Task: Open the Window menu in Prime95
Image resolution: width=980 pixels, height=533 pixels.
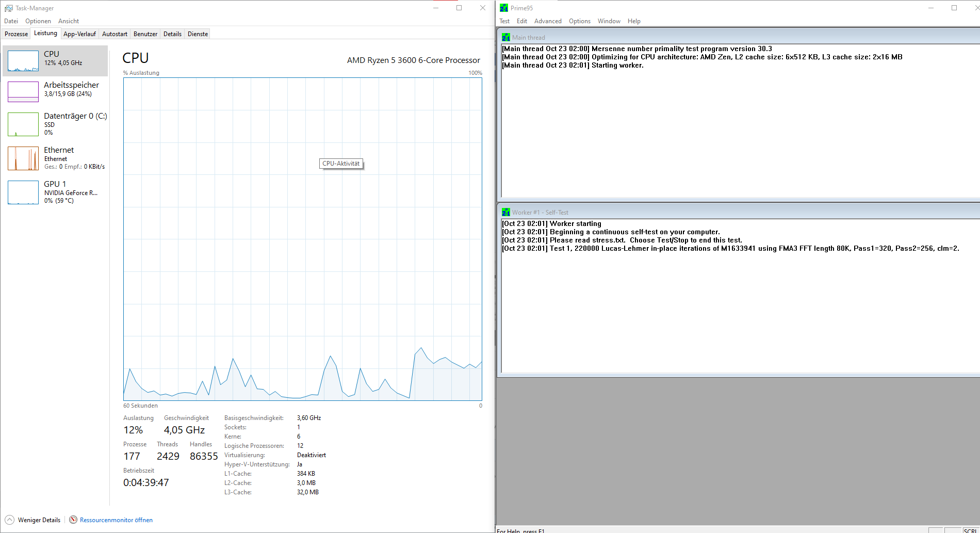Action: point(609,21)
